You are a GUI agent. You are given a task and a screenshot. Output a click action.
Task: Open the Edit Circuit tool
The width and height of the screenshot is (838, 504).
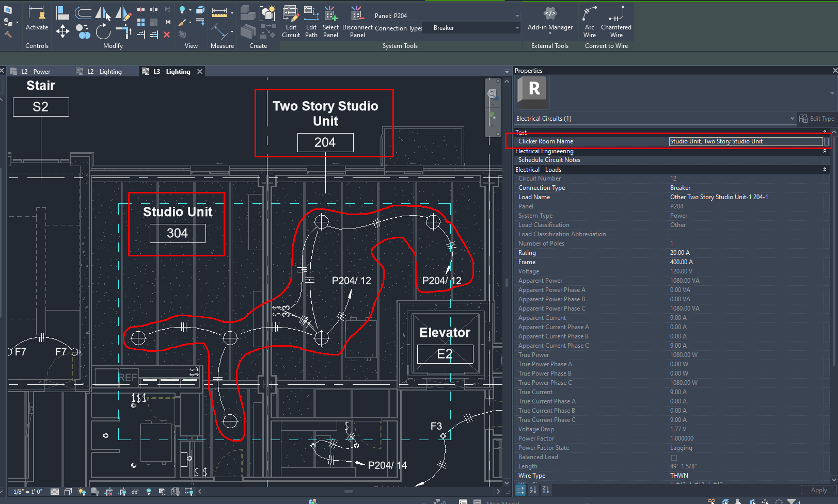point(291,22)
